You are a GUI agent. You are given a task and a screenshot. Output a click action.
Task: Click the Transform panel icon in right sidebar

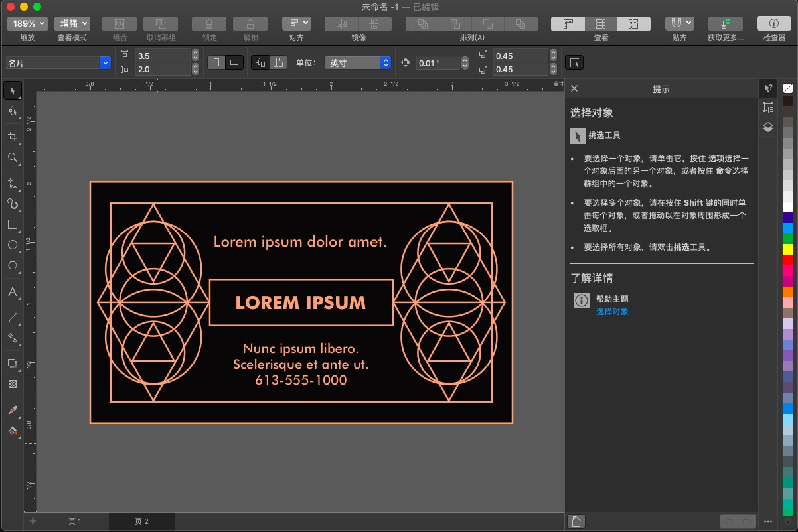(x=767, y=107)
